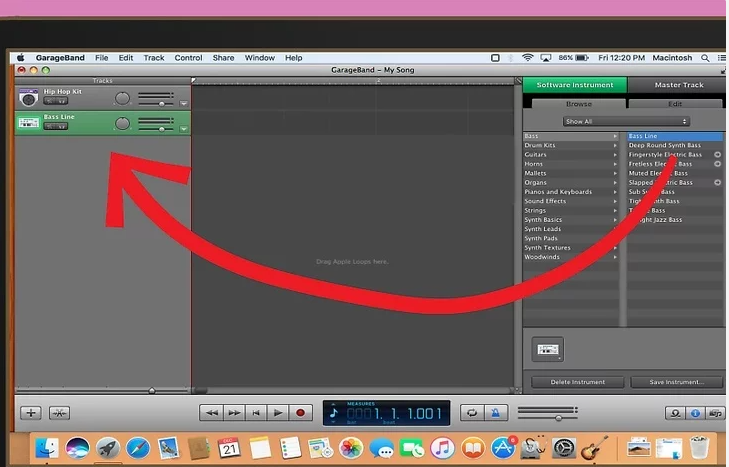Start recording with the red record button
The height and width of the screenshot is (467, 729).
click(x=300, y=413)
